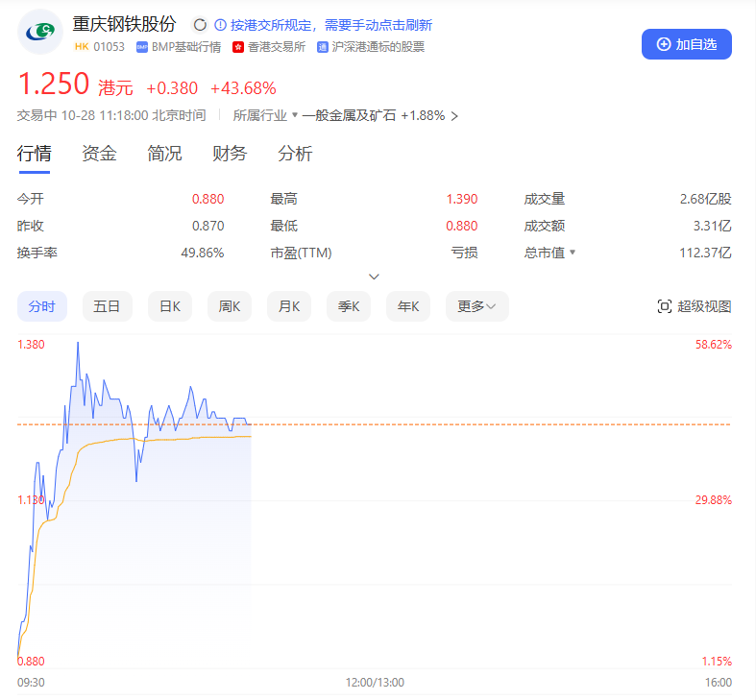This screenshot has width=756, height=700.
Task: Click the 香港交易所 flag icon
Action: 237,47
